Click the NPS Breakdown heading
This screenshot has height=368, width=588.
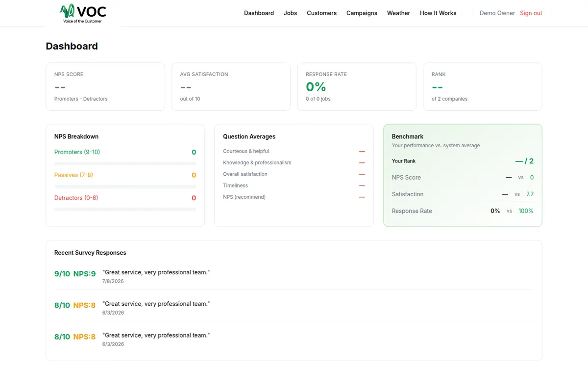[76, 136]
